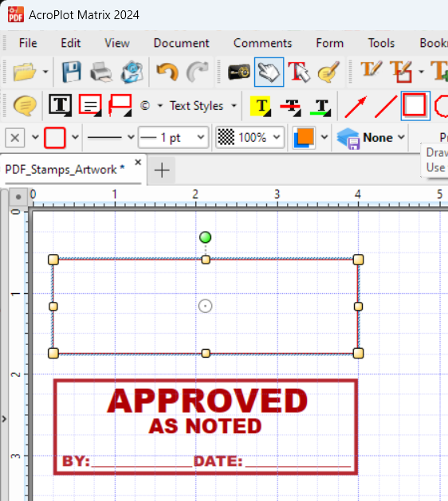The image size is (448, 501).
Task: Open the 1 pt line width dropdown
Action: 173,137
